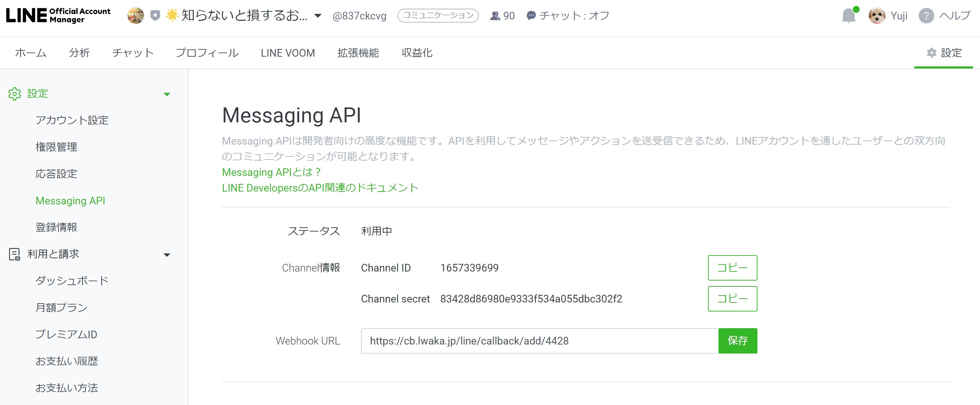Open お支払い方法 in the sidebar
This screenshot has width=980, height=405.
pos(66,388)
